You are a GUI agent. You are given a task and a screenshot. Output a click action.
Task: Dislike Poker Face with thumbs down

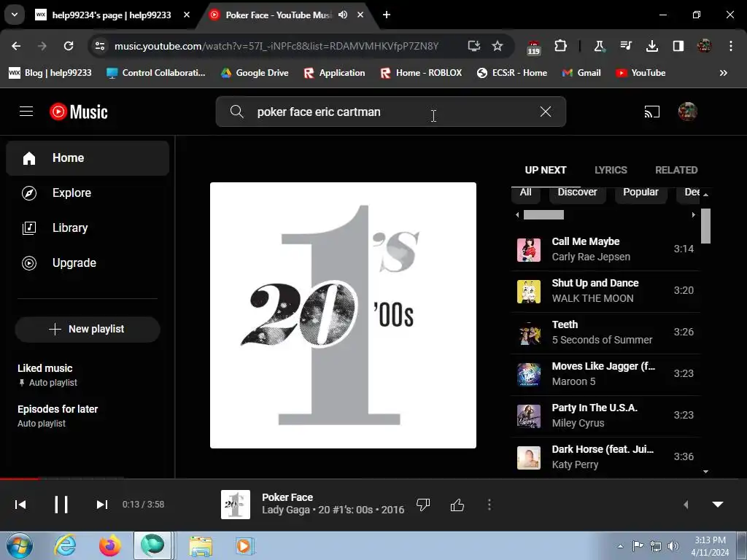[423, 505]
